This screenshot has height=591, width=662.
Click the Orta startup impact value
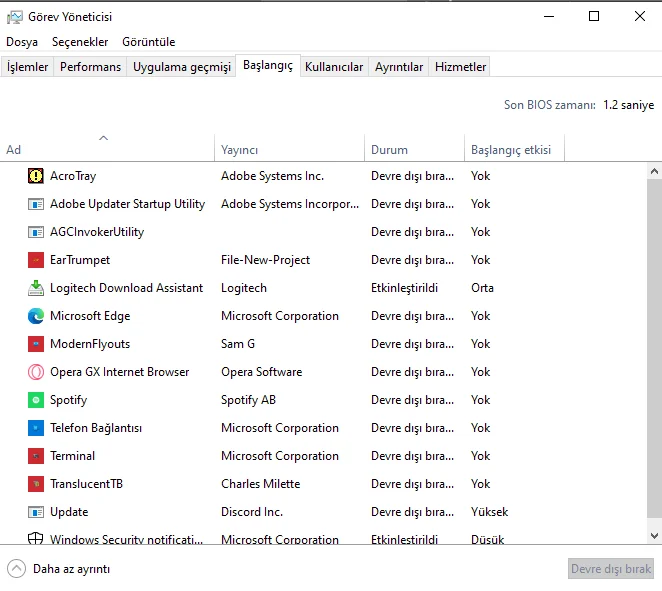482,287
